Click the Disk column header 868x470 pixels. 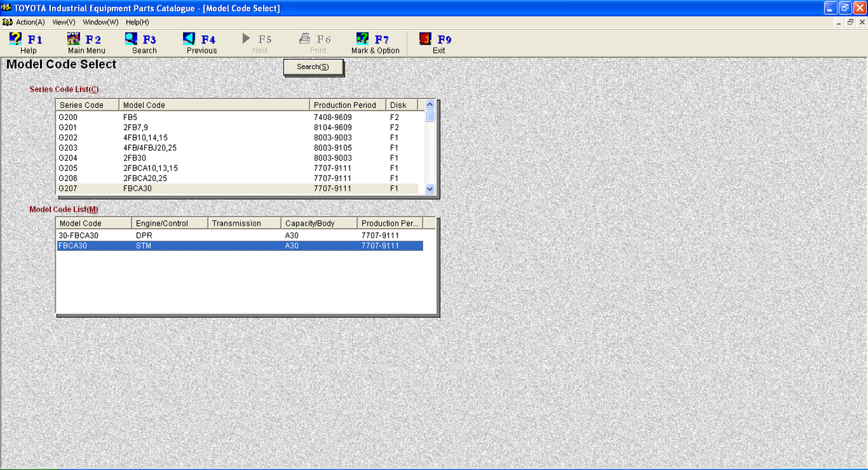[402, 105]
